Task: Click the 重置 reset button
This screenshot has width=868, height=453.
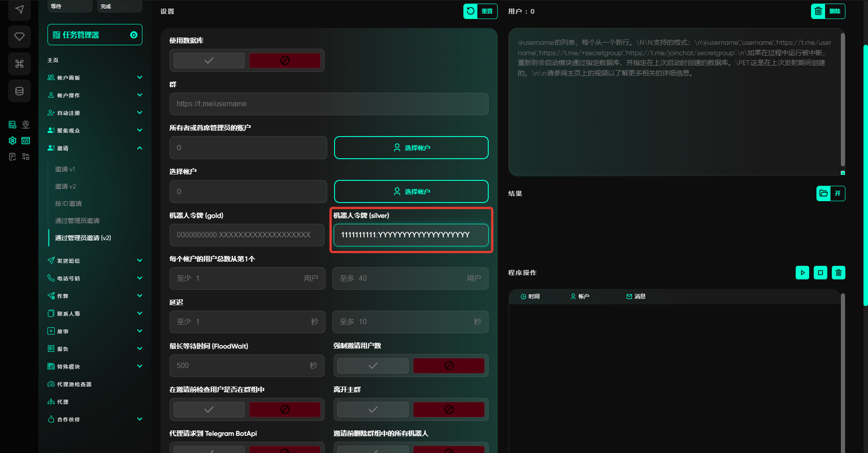Action: click(x=480, y=11)
